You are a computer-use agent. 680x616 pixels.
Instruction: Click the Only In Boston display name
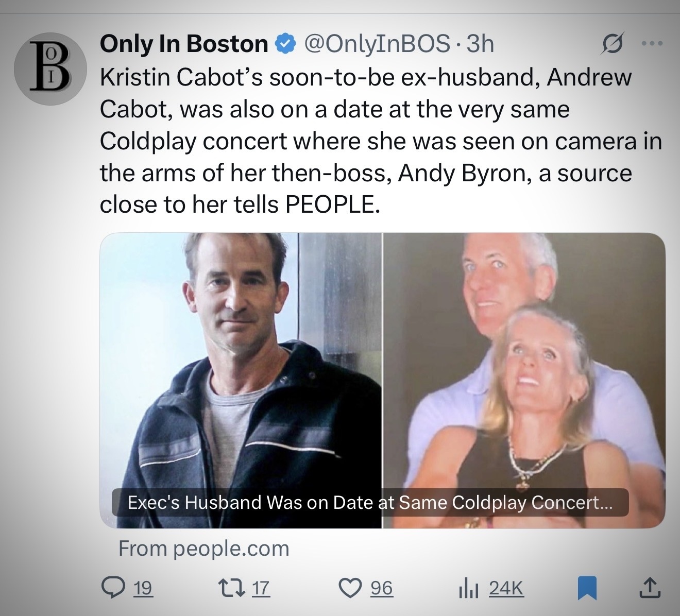click(x=184, y=44)
